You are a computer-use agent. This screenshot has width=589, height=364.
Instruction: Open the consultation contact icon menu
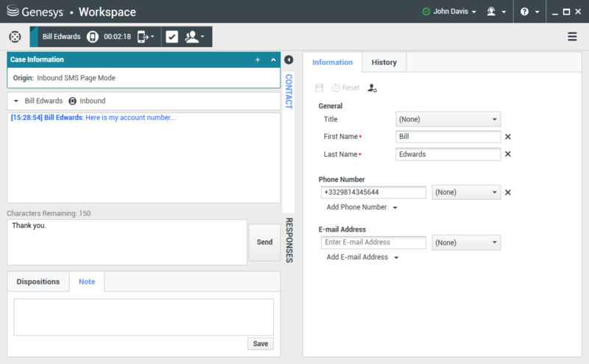(194, 37)
